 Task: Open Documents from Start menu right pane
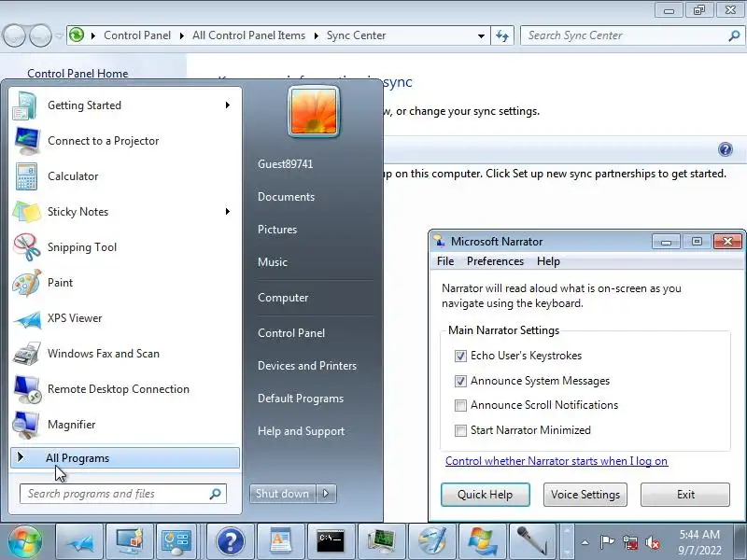tap(286, 197)
